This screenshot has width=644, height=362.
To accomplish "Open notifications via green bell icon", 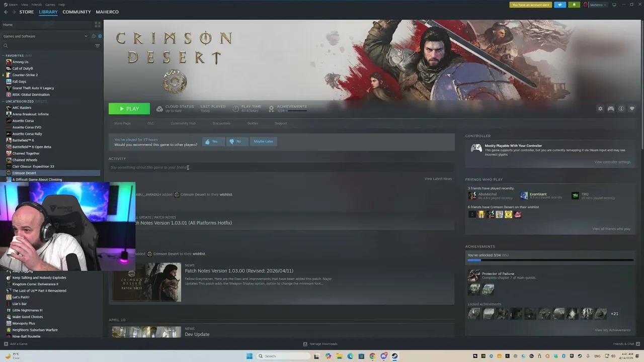I will 574,5.
